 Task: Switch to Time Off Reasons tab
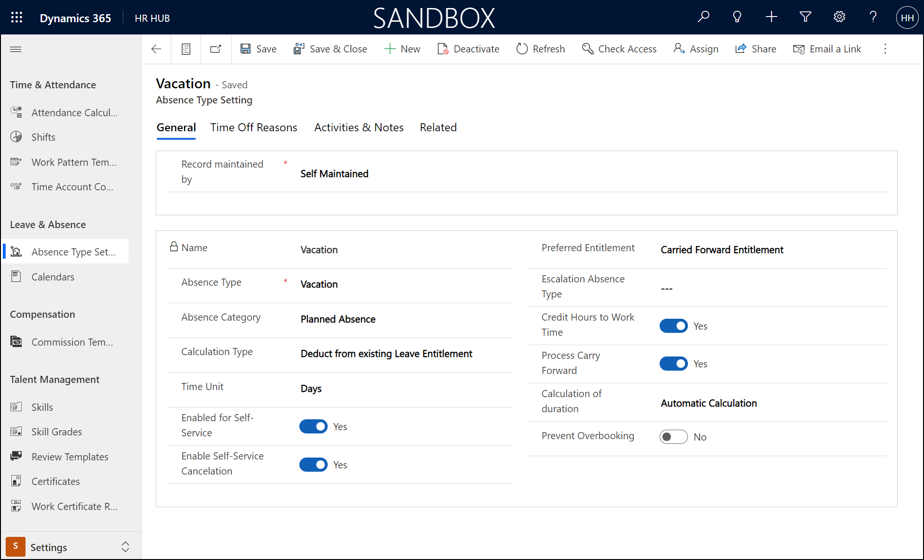point(254,127)
